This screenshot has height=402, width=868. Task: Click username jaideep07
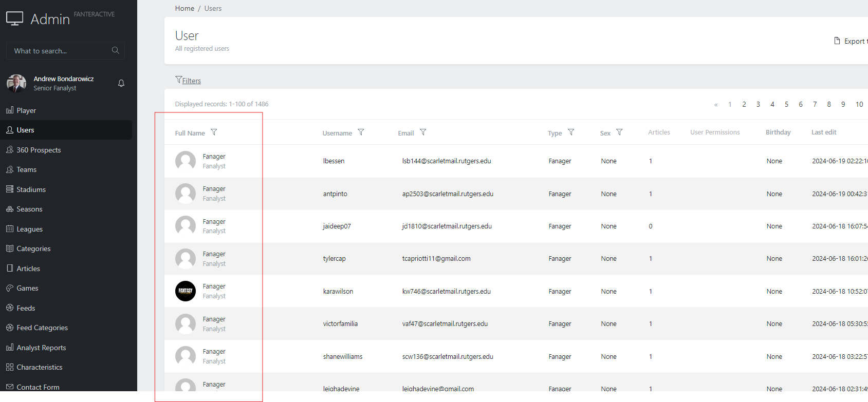[337, 226]
